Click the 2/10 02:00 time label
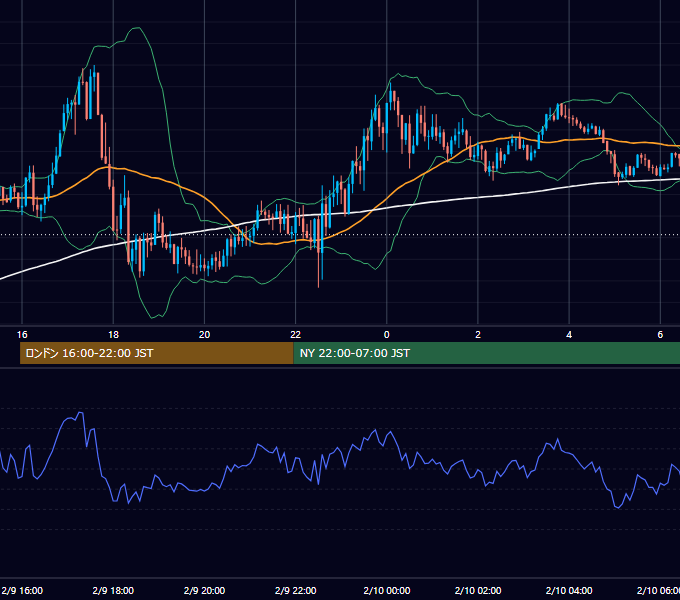Image resolution: width=680 pixels, height=600 pixels. point(478,590)
